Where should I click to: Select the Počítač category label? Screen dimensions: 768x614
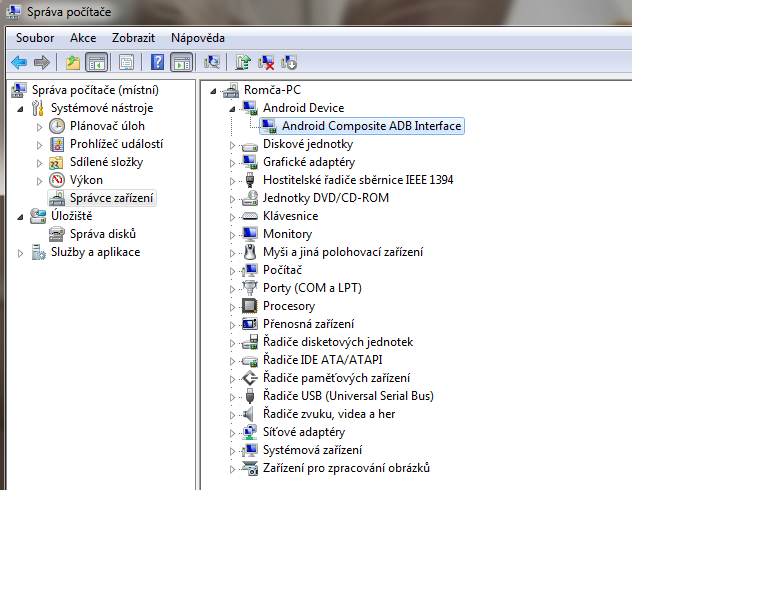click(x=282, y=270)
